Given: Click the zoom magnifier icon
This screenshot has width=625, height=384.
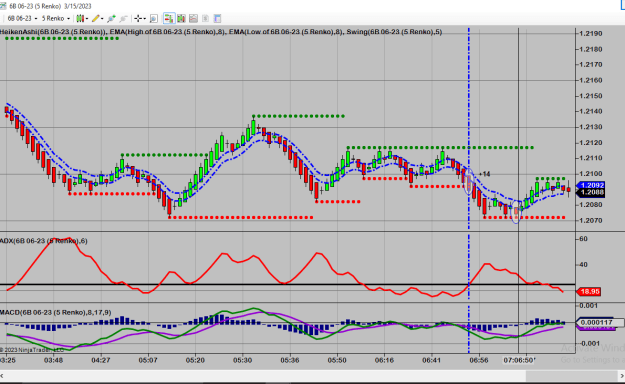Looking at the screenshot, I should coord(153,18).
